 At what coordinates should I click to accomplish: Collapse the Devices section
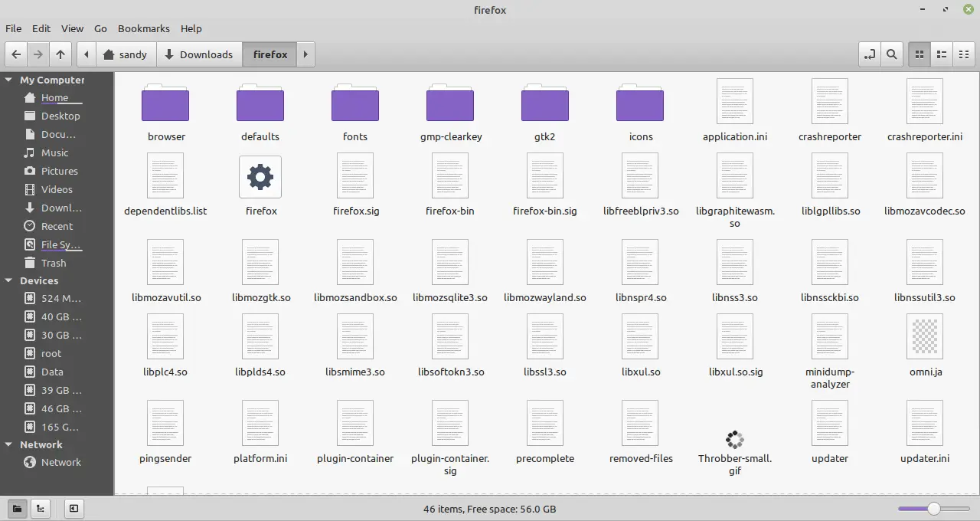pyautogui.click(x=8, y=281)
